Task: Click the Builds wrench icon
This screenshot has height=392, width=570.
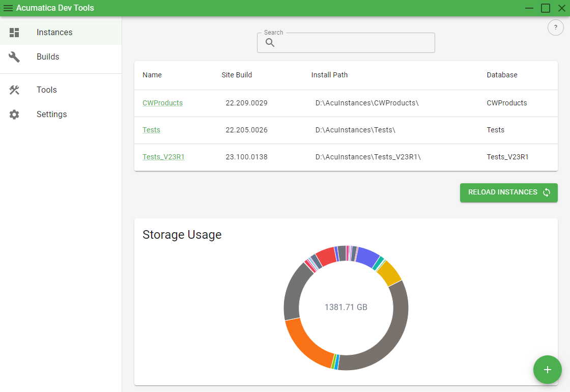Action: pos(14,57)
